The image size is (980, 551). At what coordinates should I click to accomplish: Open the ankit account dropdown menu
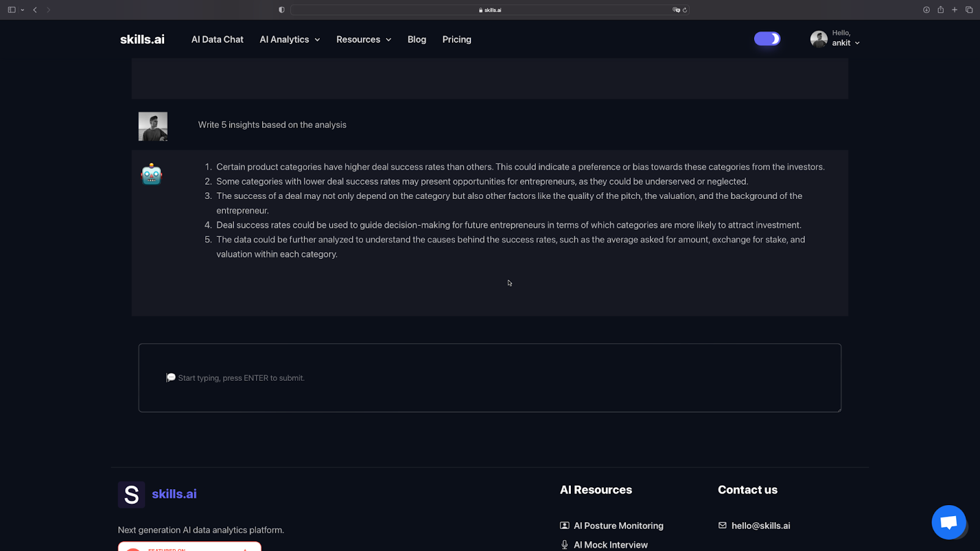click(857, 42)
